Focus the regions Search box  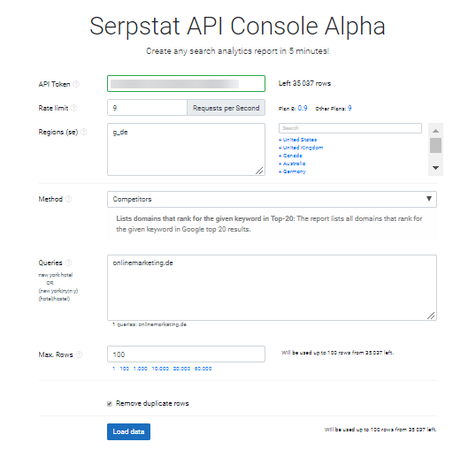coord(350,128)
